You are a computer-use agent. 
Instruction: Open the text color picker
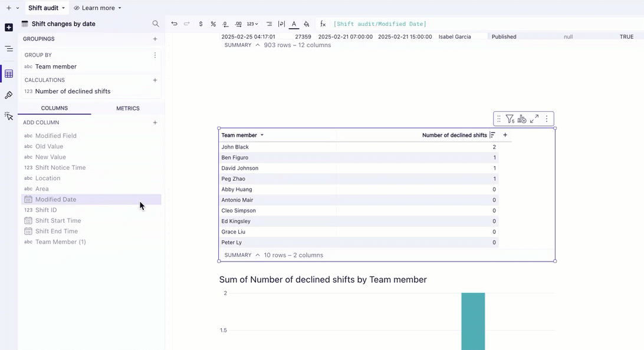click(294, 24)
